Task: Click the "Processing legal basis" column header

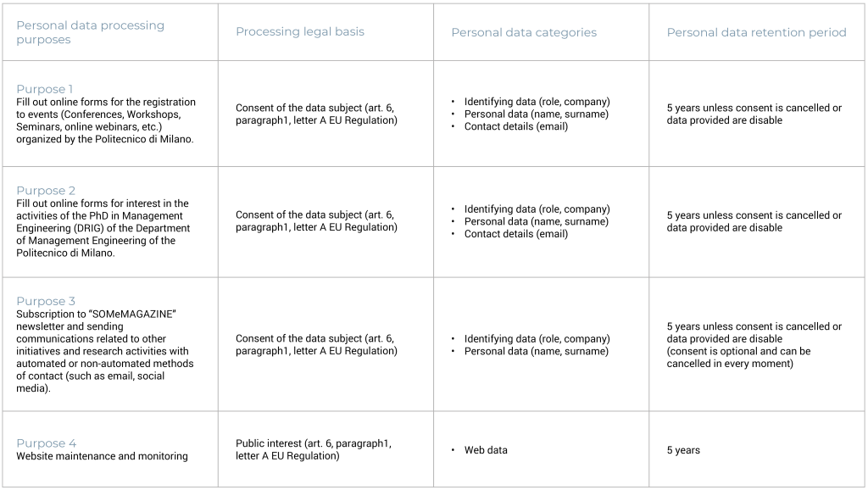Action: [299, 32]
